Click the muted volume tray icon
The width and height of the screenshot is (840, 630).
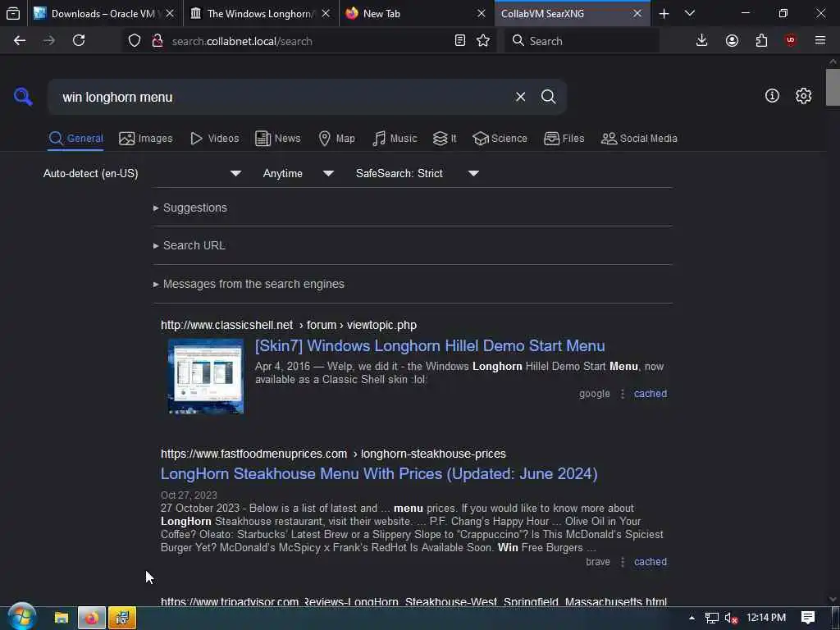(731, 618)
